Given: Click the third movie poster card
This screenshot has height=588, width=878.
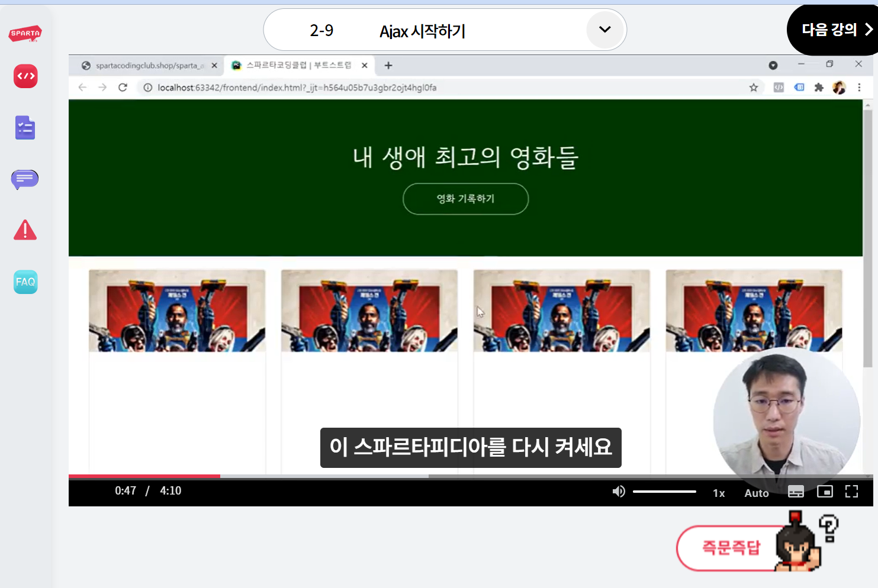Looking at the screenshot, I should pyautogui.click(x=562, y=311).
